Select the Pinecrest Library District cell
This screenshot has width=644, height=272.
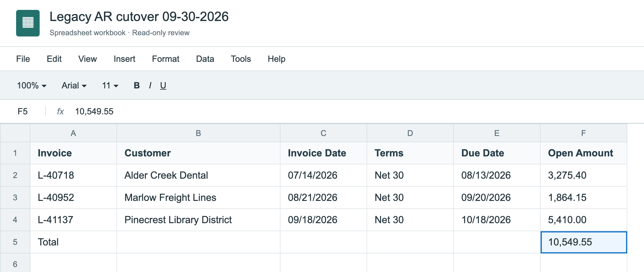pyautogui.click(x=198, y=220)
